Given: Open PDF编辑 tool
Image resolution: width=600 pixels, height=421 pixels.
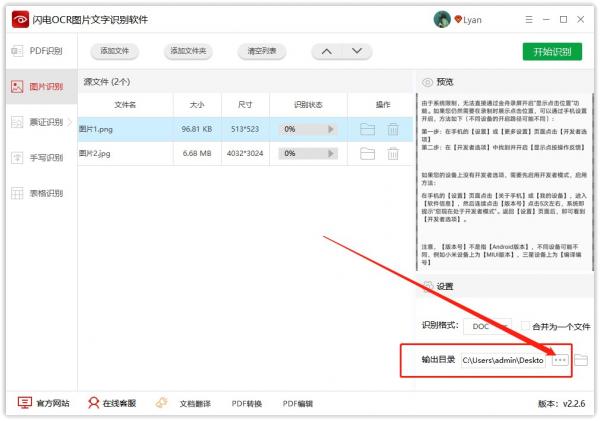Looking at the screenshot, I should pyautogui.click(x=297, y=404).
